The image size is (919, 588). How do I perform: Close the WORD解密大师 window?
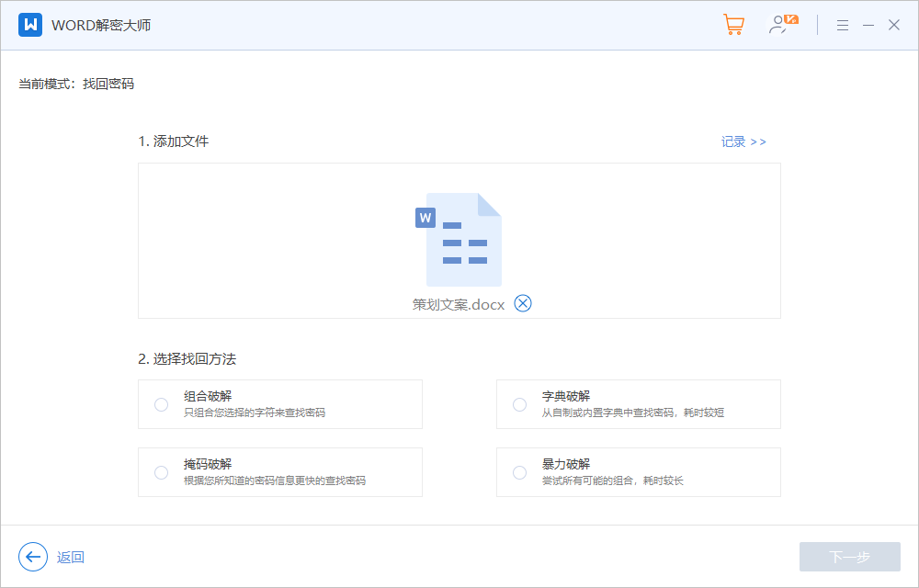pos(893,26)
